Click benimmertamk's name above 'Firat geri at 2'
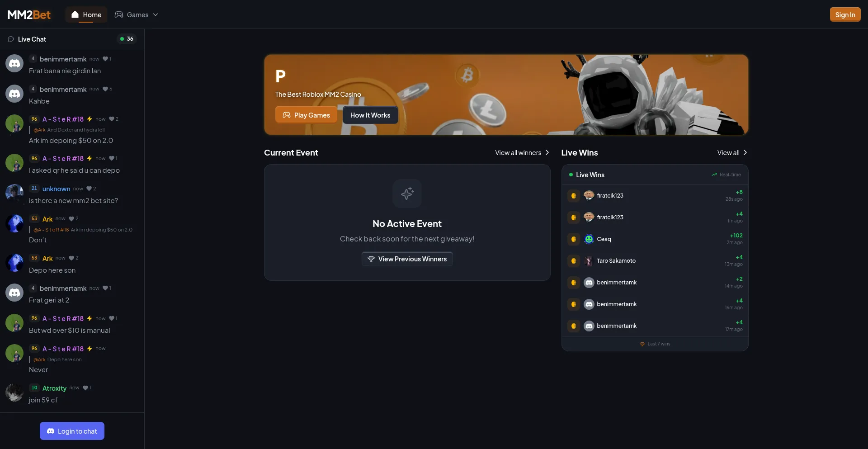 (x=63, y=288)
